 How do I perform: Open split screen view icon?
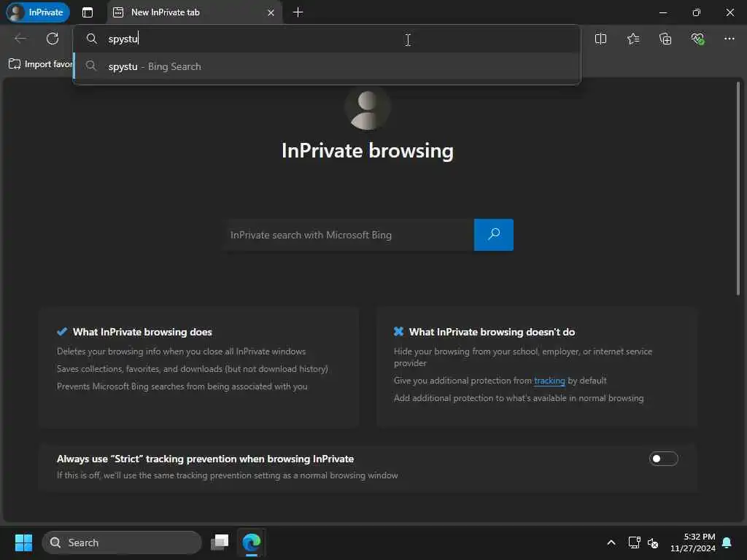(x=601, y=39)
